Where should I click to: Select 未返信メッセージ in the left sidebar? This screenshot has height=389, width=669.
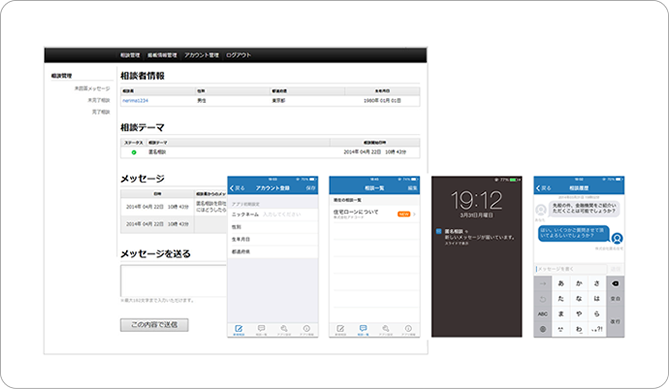[92, 89]
